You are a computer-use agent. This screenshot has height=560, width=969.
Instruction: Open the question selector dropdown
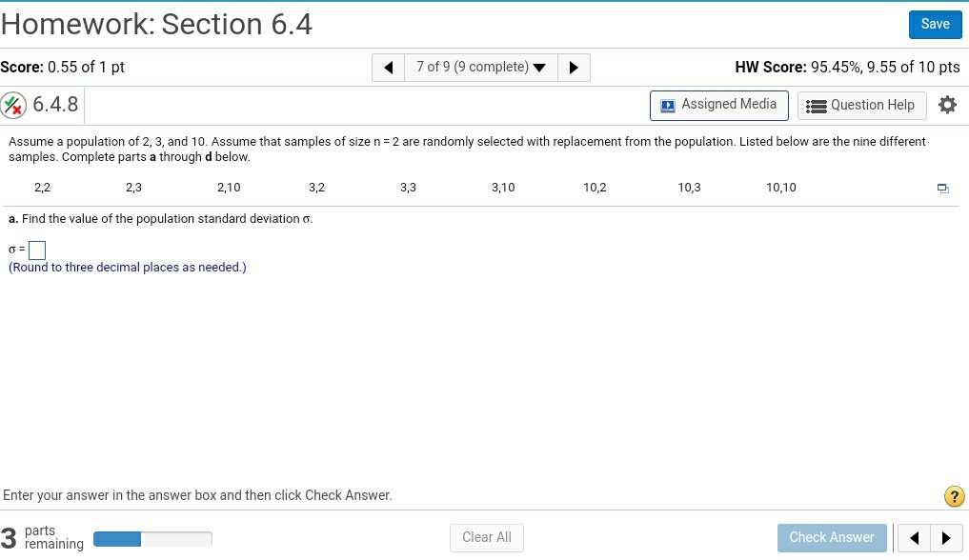coord(481,68)
